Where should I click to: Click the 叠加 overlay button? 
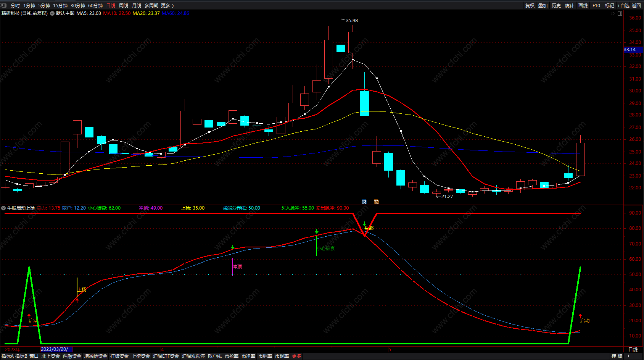click(543, 6)
